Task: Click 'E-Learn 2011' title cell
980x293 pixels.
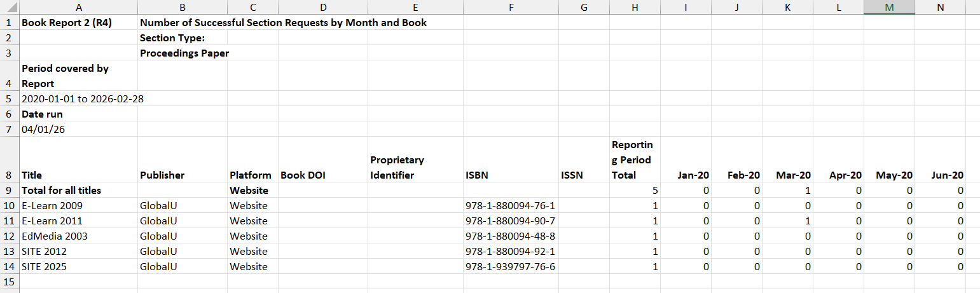Action: (x=78, y=221)
